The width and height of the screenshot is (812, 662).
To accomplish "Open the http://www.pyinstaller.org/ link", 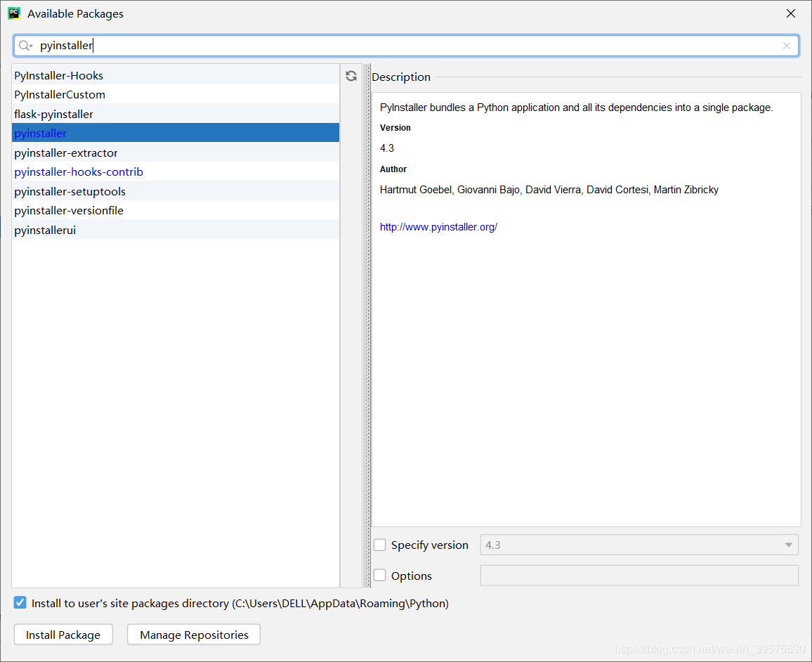I will coord(438,227).
